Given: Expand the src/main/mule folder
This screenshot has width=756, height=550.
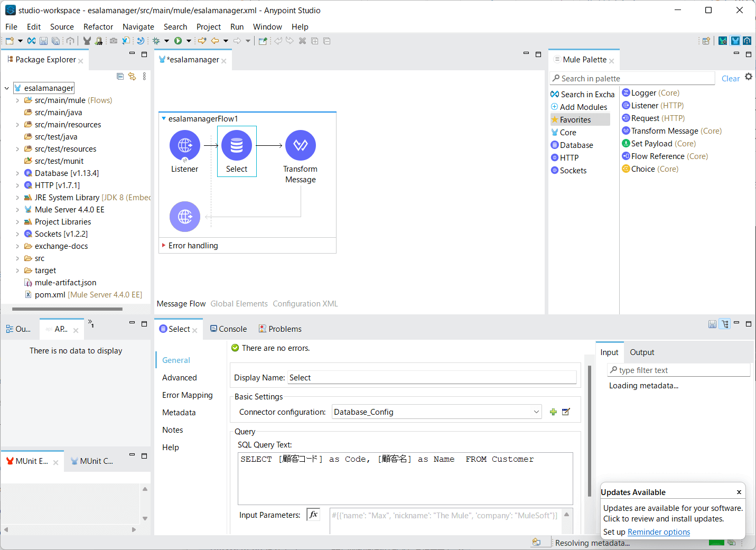Looking at the screenshot, I should tap(17, 100).
